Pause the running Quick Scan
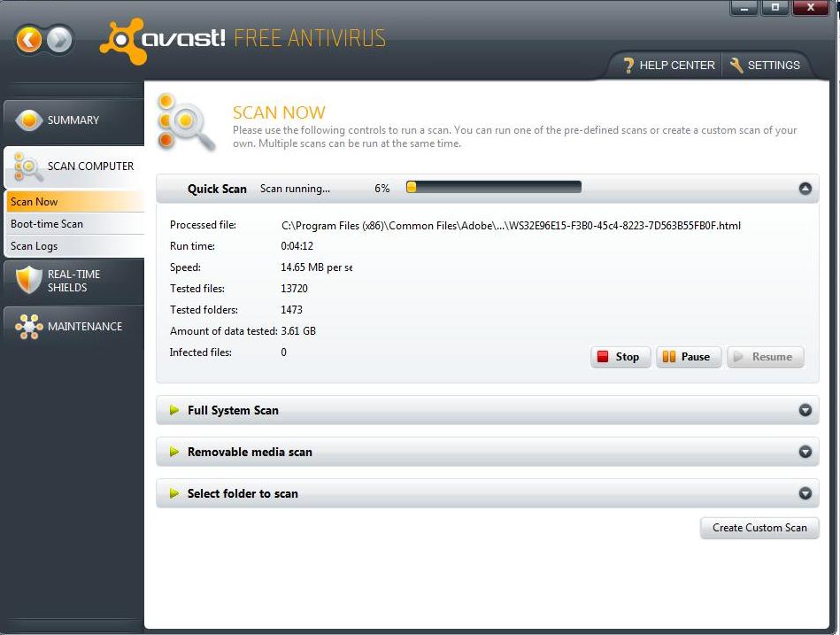Viewport: 840px width, 635px height. [689, 357]
